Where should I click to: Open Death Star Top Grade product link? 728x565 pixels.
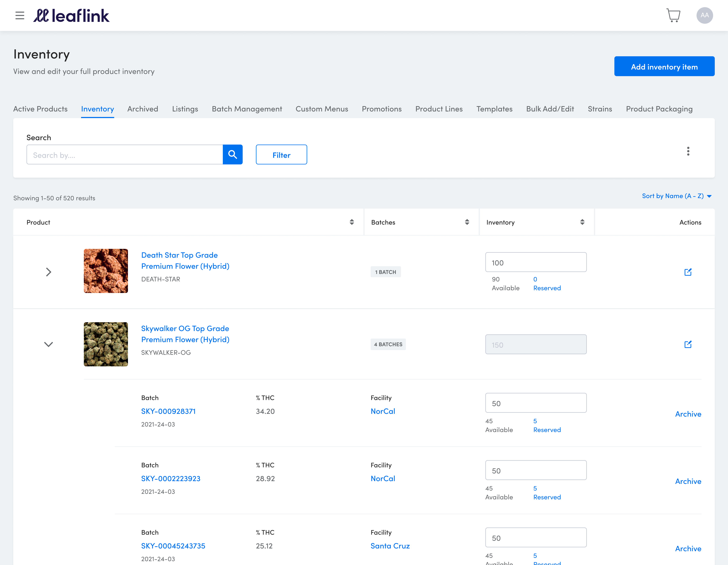pyautogui.click(x=185, y=260)
